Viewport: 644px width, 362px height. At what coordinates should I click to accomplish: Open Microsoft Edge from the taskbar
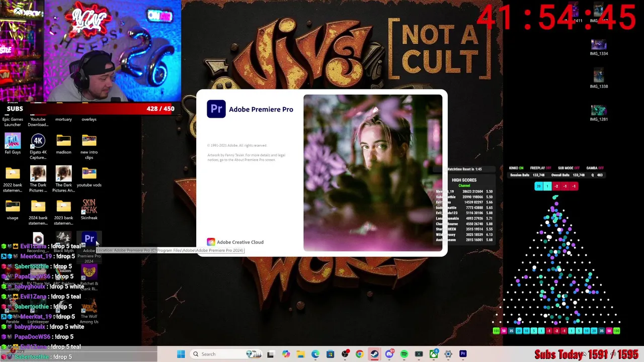315,354
